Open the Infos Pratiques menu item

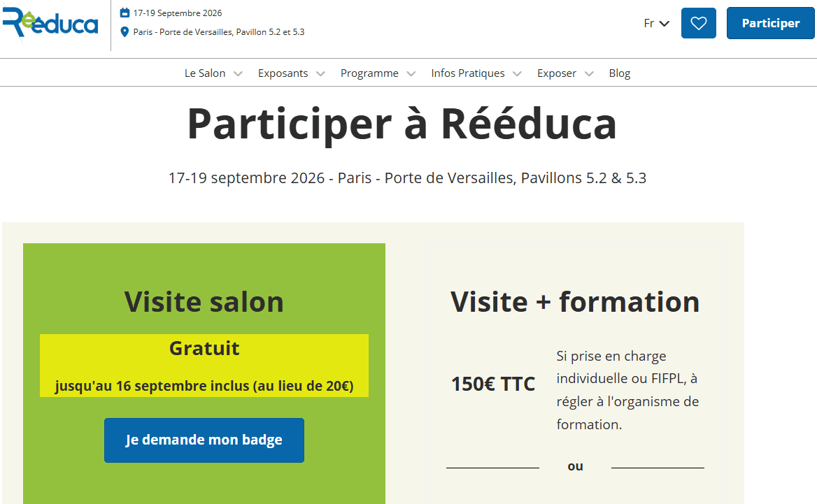click(x=468, y=73)
